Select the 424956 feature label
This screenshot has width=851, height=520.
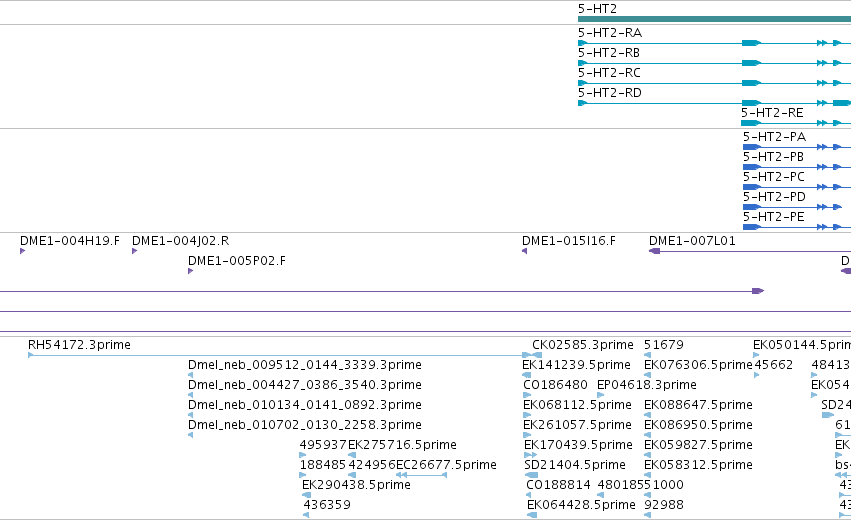tap(372, 465)
